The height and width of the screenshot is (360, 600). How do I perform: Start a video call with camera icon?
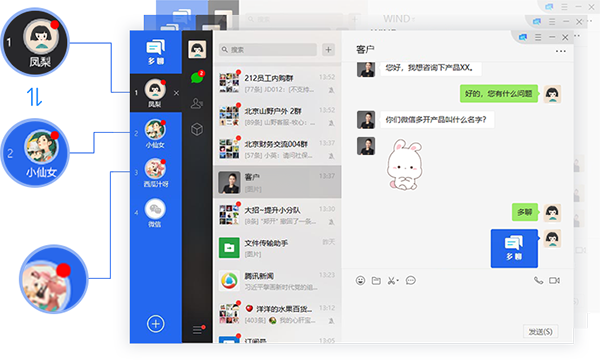point(554,280)
